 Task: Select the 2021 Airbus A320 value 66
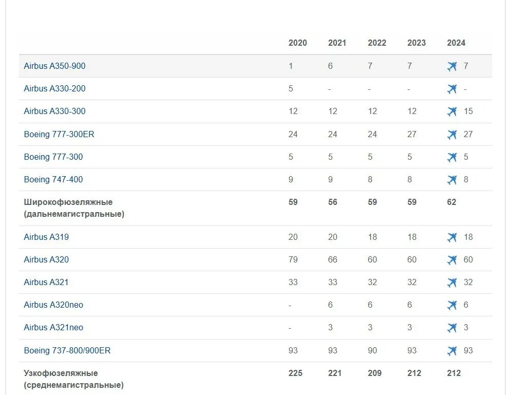(x=333, y=259)
